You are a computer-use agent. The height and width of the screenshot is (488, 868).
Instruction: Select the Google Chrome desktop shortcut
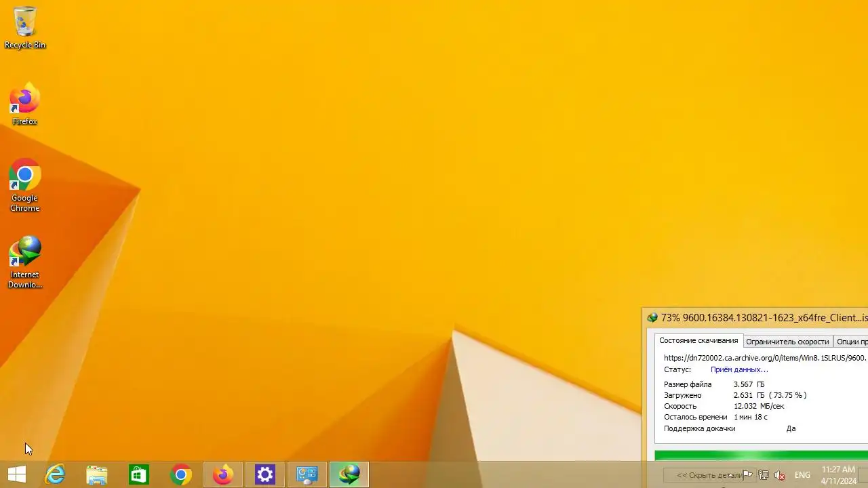[25, 186]
